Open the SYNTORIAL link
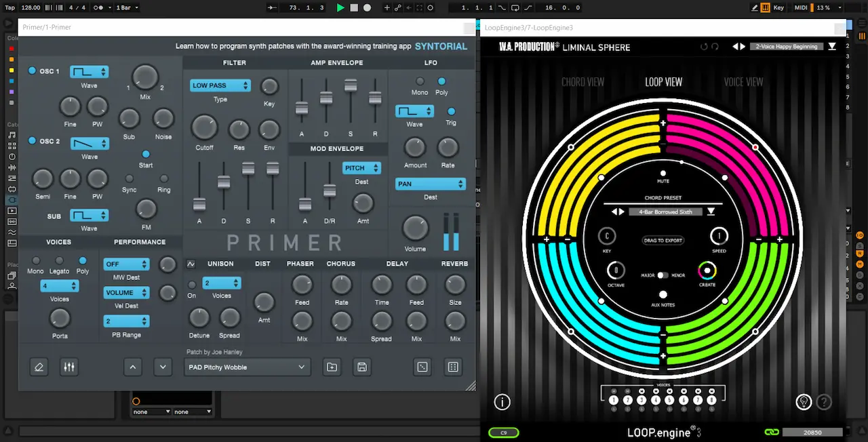Screen dimensions: 868x442 pyautogui.click(x=441, y=47)
